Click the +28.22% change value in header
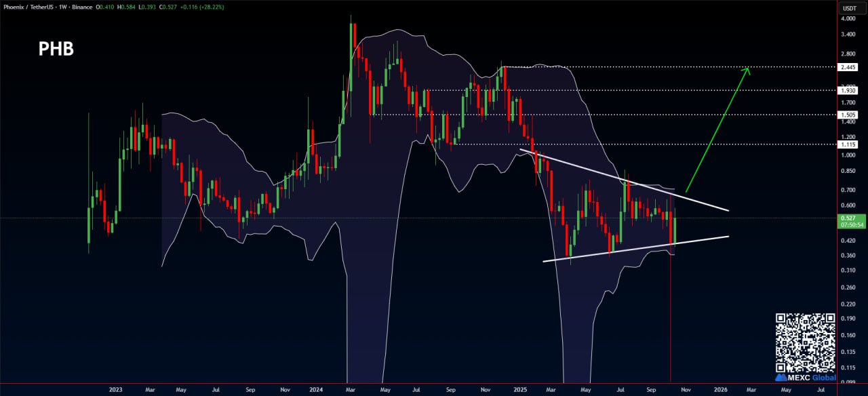Viewport: 868px width, 396px height. click(212, 7)
